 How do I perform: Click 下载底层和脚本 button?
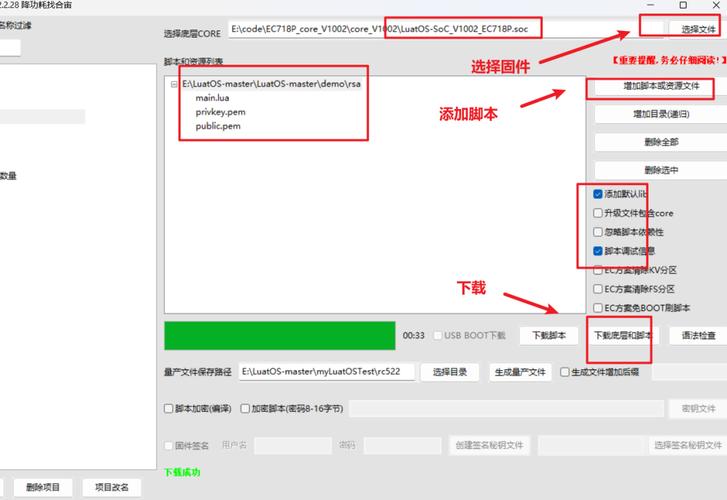(623, 335)
